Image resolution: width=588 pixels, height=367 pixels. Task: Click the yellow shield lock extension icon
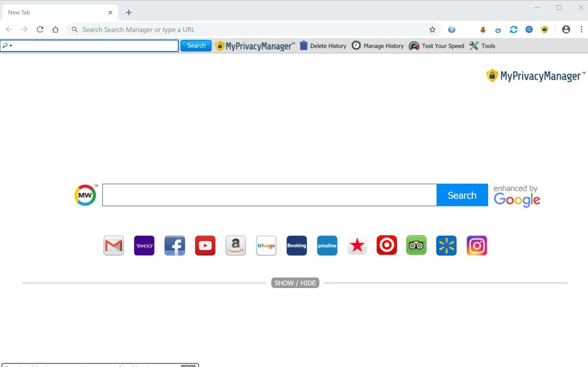click(x=544, y=30)
